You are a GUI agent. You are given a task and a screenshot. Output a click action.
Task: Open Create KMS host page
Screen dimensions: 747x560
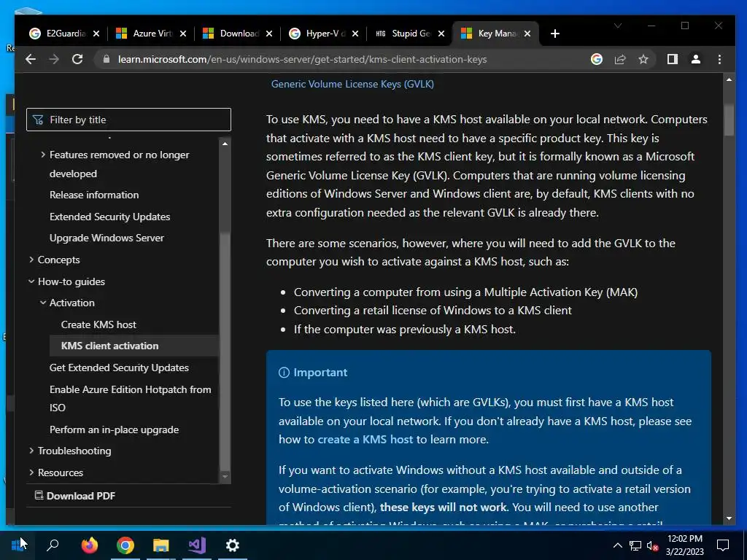pos(98,324)
